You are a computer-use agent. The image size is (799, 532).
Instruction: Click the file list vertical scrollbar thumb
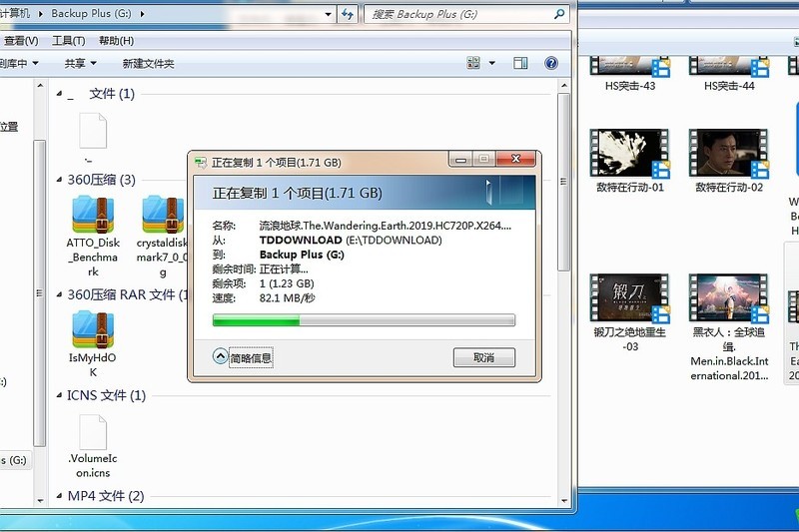point(563,182)
